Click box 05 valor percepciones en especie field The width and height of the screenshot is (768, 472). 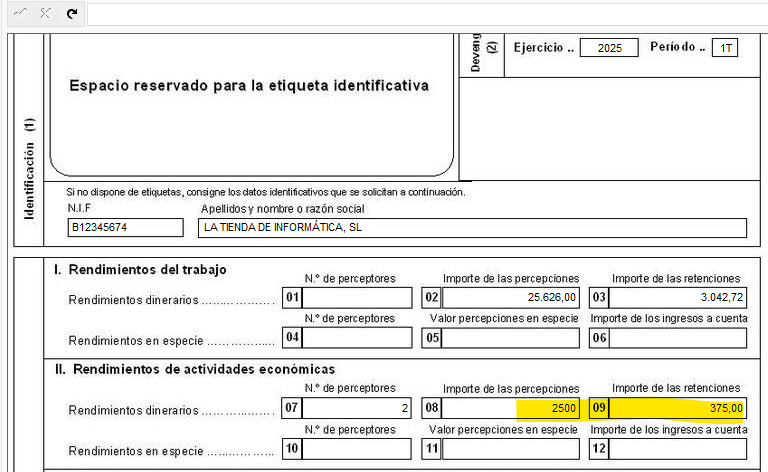[x=512, y=338]
